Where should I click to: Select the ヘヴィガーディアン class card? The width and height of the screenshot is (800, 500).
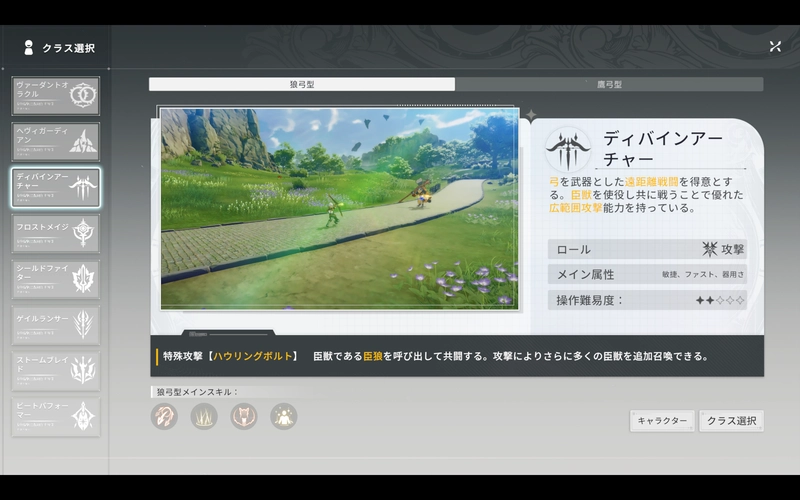pos(56,142)
